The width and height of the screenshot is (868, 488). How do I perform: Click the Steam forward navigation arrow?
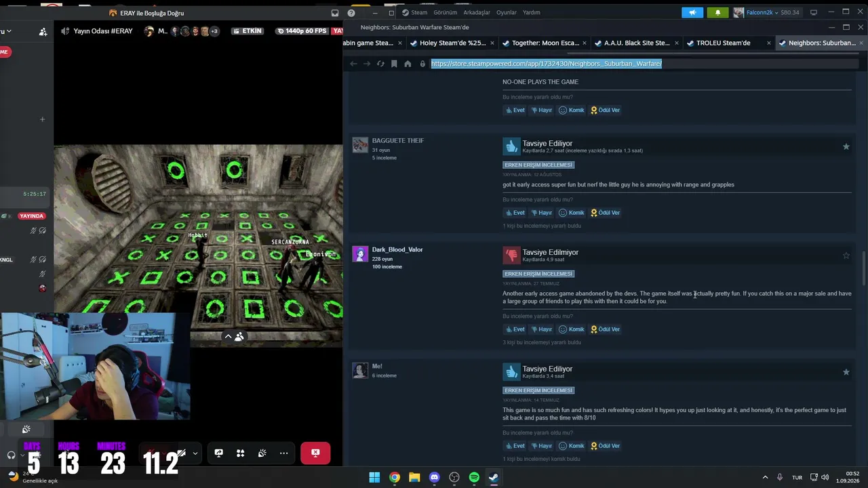(x=367, y=64)
